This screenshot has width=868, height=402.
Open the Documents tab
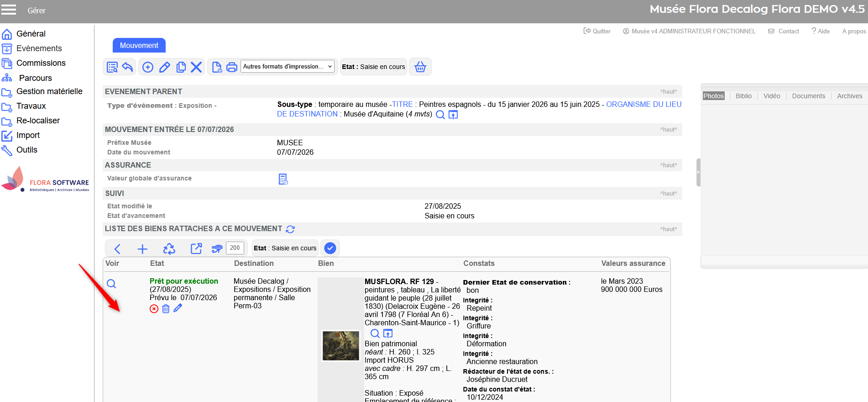[808, 96]
